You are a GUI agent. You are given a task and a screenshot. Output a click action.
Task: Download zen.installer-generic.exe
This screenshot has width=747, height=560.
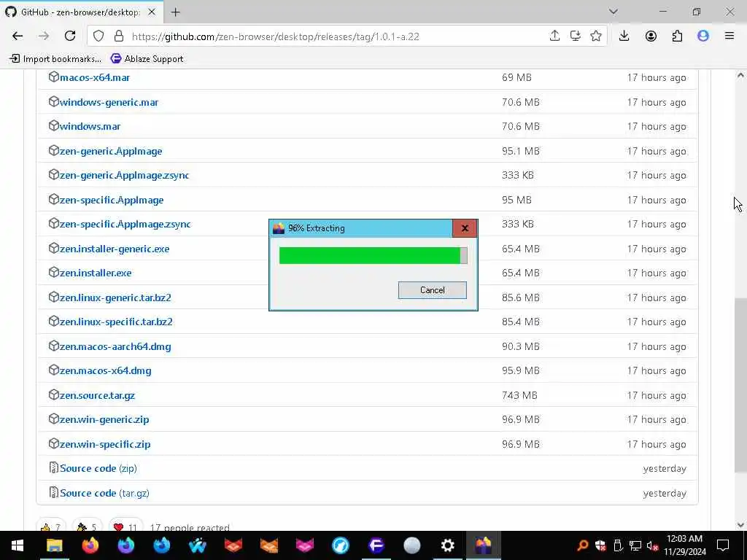115,249
